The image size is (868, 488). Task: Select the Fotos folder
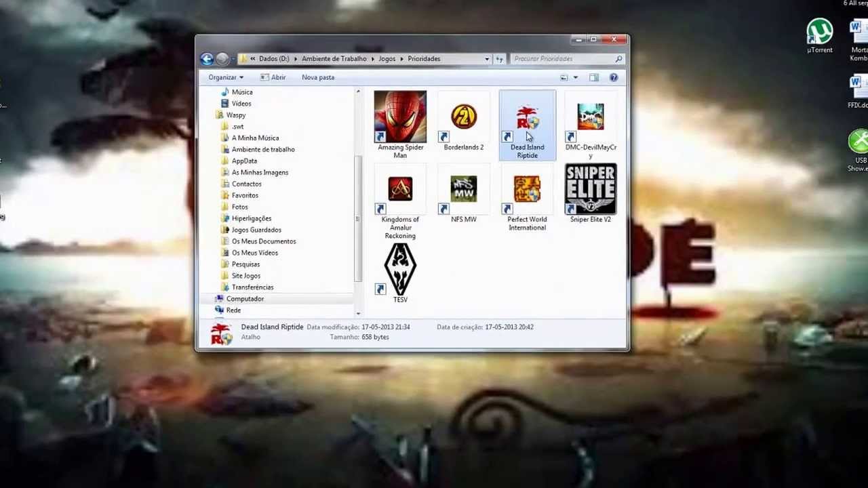pos(239,207)
